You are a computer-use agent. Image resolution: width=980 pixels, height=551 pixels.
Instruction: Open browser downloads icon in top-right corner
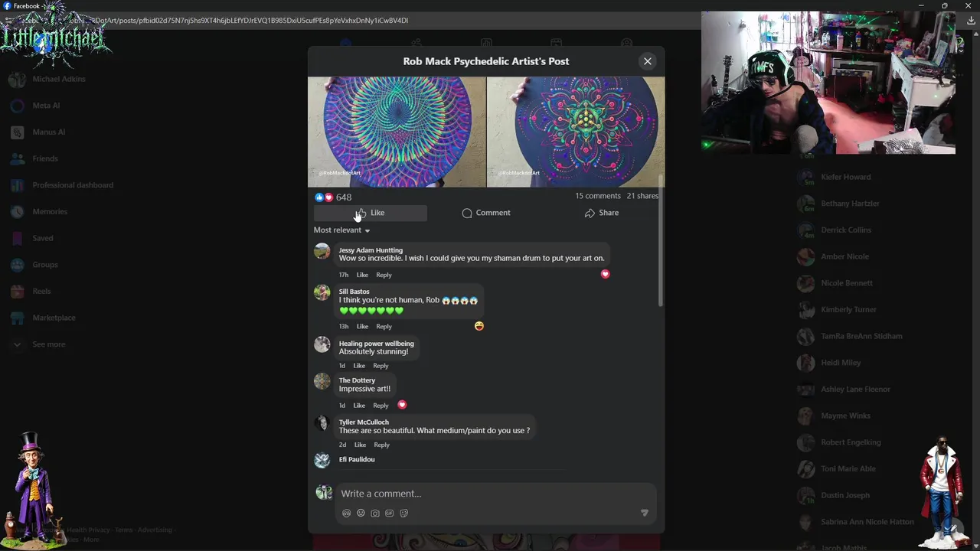pos(971,21)
